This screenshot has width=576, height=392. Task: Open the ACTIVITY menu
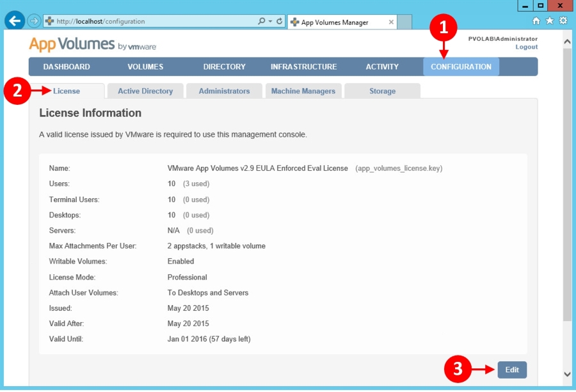(x=382, y=67)
